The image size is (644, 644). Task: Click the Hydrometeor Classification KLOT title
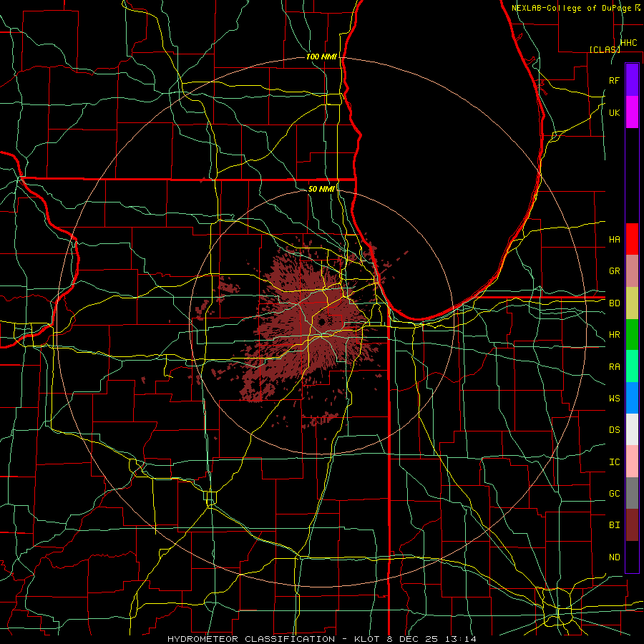322,639
